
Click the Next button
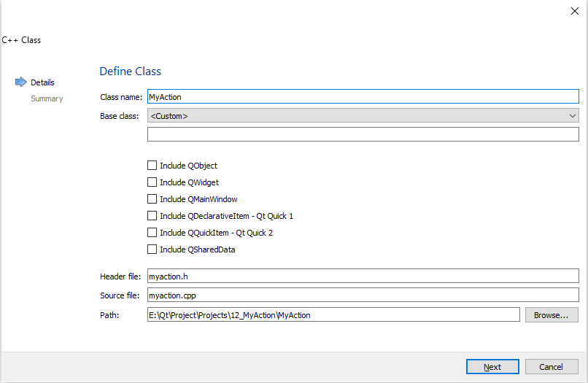click(492, 367)
